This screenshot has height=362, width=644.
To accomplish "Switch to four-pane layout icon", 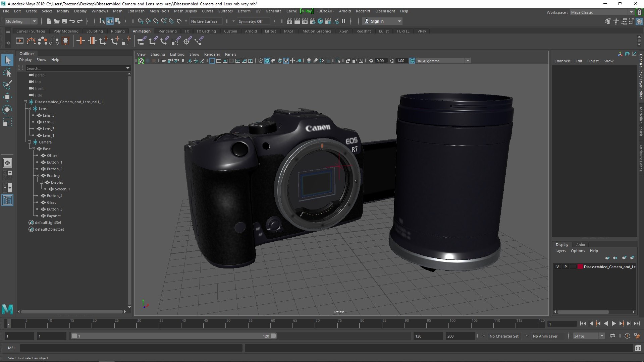I will 7,175.
